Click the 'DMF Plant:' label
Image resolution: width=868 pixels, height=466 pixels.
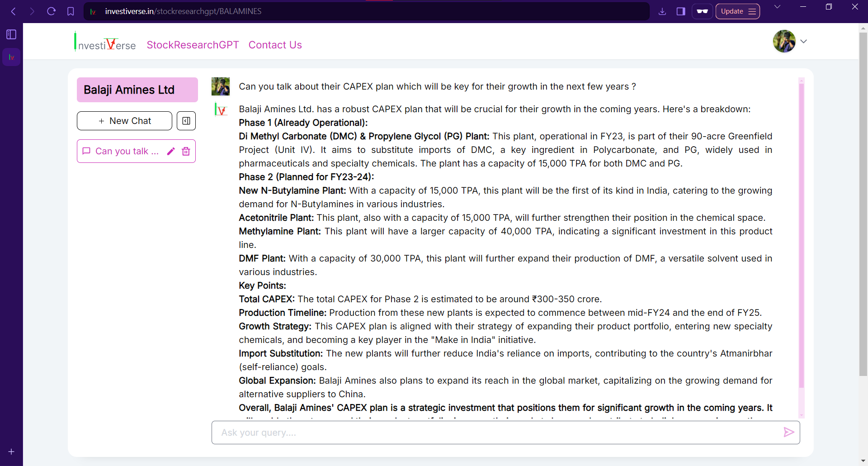[262, 258]
